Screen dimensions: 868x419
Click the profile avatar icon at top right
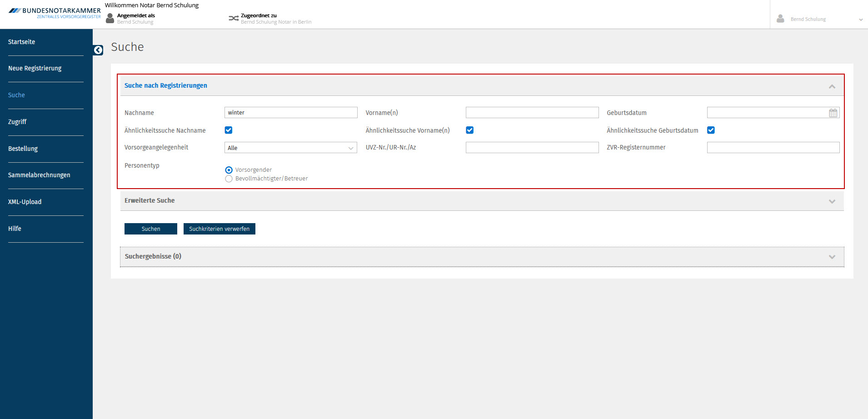(x=780, y=19)
